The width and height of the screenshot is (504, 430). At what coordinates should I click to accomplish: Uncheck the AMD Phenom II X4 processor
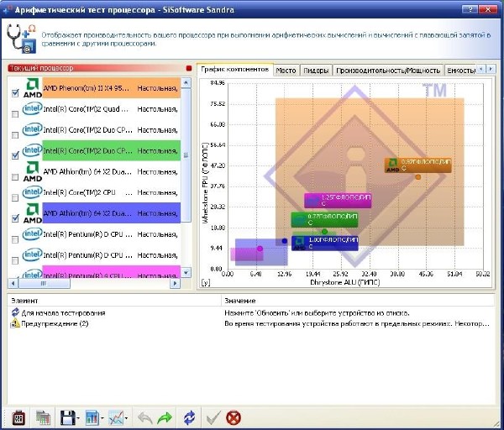click(15, 94)
